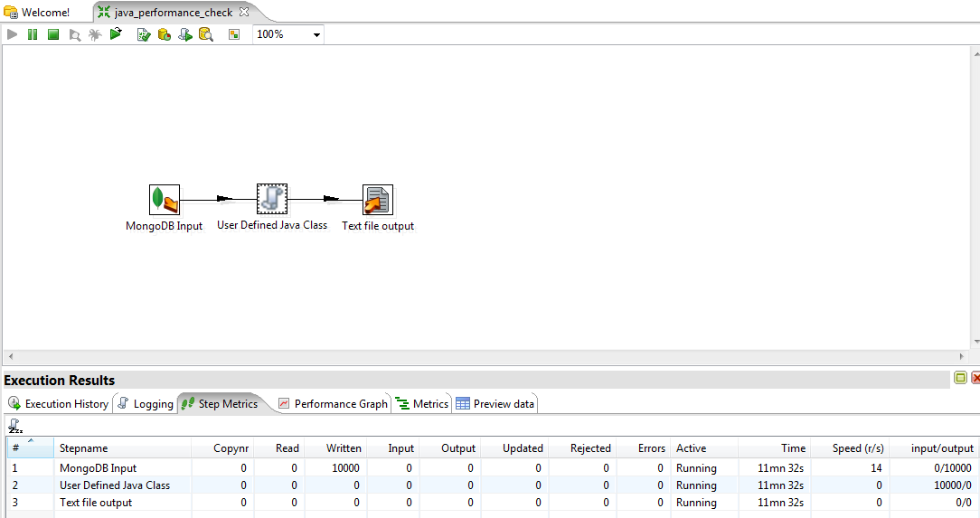Click the show inactive steps Zzz icon

click(15, 426)
